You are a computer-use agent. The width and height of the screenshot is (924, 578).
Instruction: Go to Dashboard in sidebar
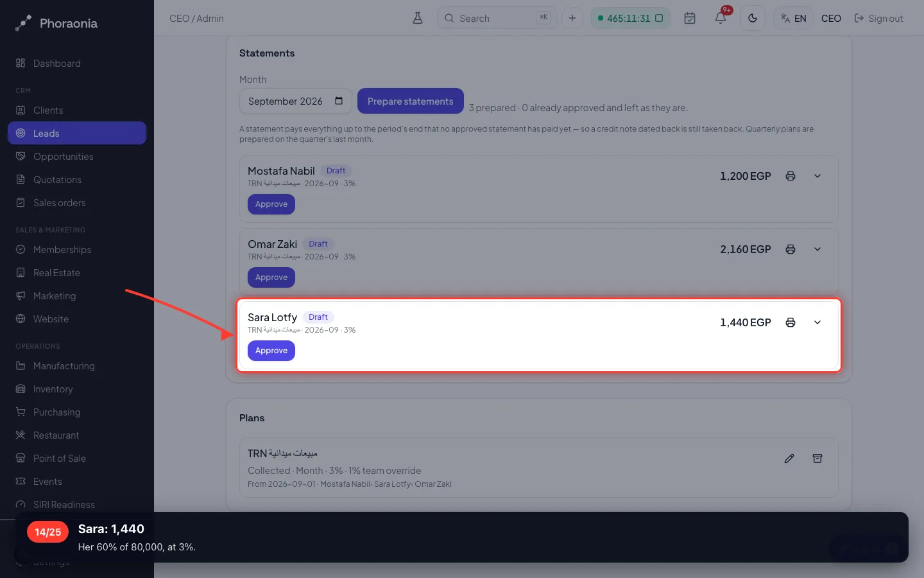pos(77,63)
